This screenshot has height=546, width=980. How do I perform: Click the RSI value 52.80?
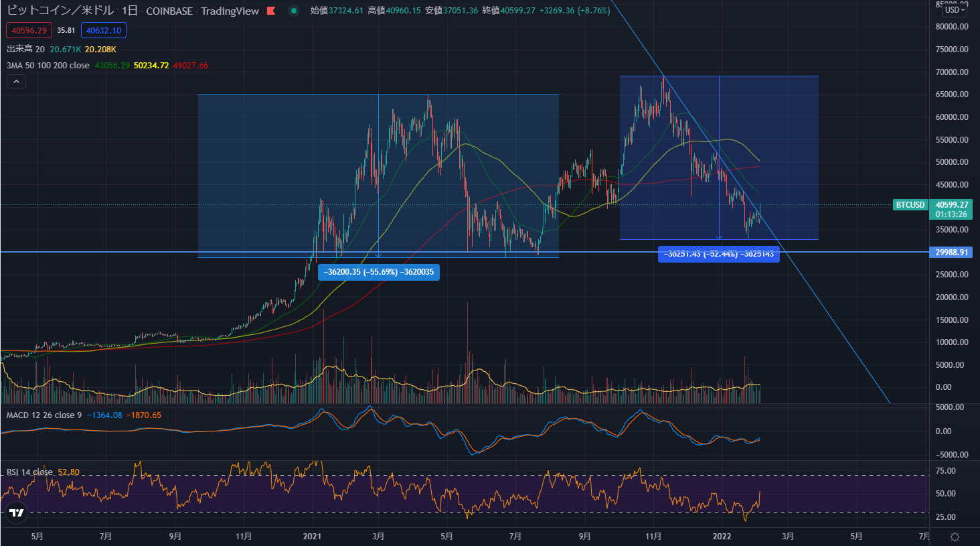[x=68, y=472]
